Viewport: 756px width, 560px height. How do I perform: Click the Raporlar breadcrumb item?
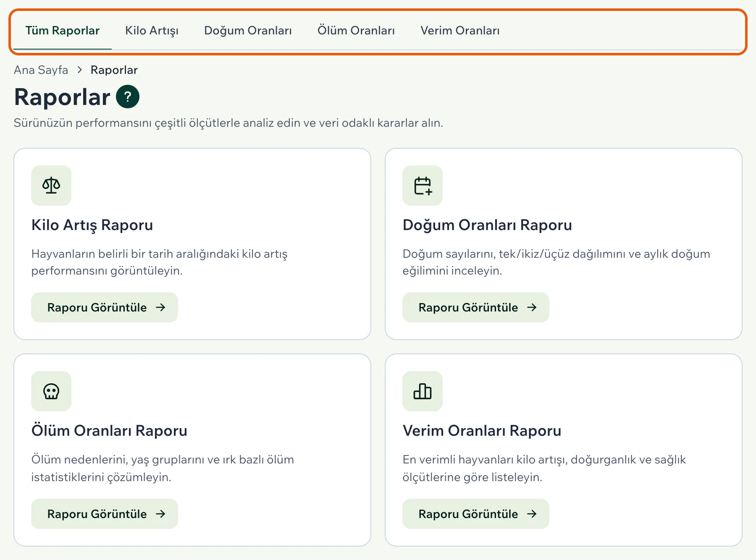point(114,70)
